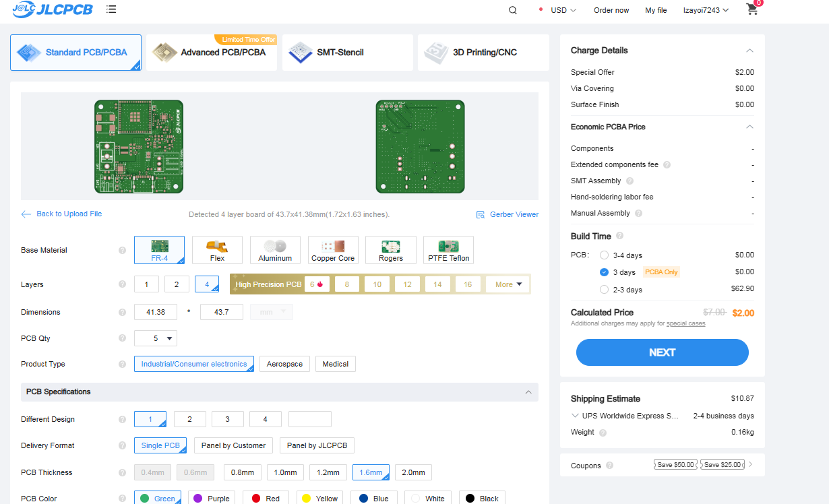Viewport: 829px width, 504px height.
Task: Click the help icon beside PCB Thickness
Action: 122,472
